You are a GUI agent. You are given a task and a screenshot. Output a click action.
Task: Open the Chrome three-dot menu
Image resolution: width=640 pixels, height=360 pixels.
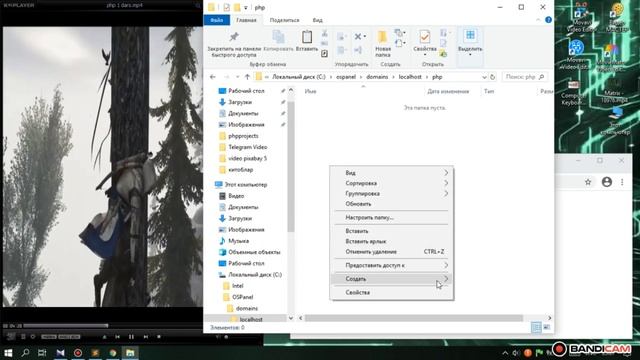[622, 182]
